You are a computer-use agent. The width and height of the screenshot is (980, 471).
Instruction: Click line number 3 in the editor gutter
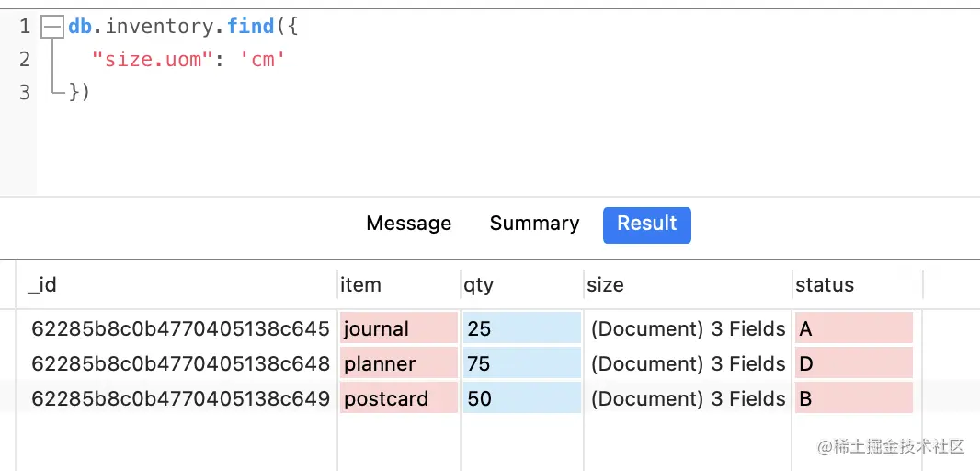[25, 92]
